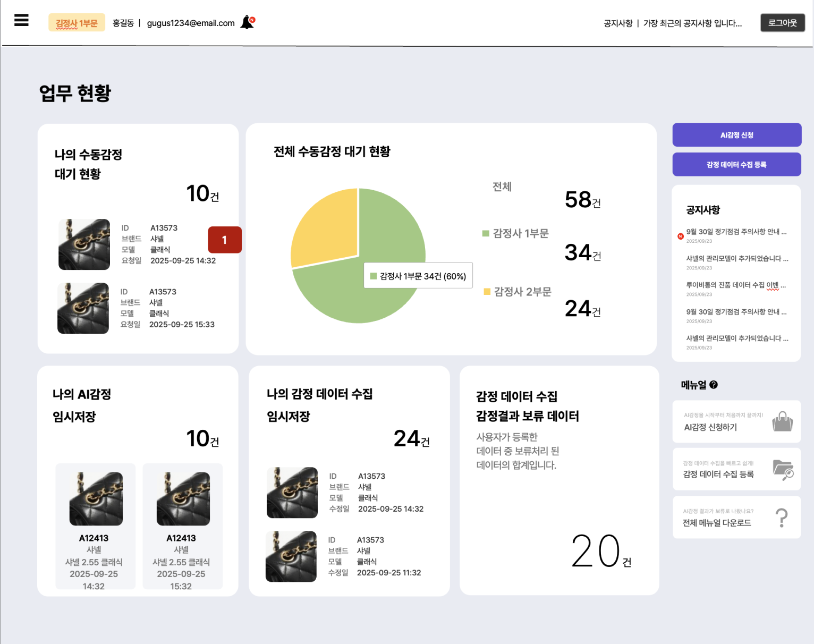Viewport: 814px width, 644px height.
Task: Open the 루이비통 진품 데이터 수집 notice
Action: [x=735, y=285]
